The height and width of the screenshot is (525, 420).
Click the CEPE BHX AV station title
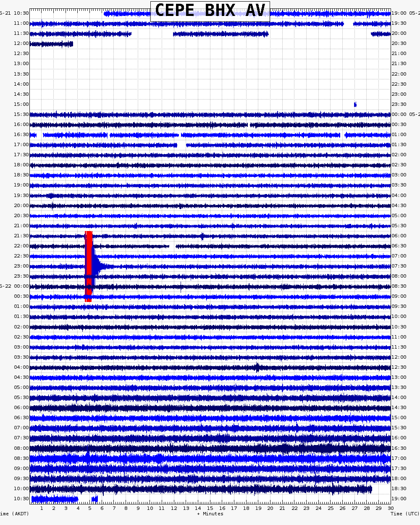210,11
